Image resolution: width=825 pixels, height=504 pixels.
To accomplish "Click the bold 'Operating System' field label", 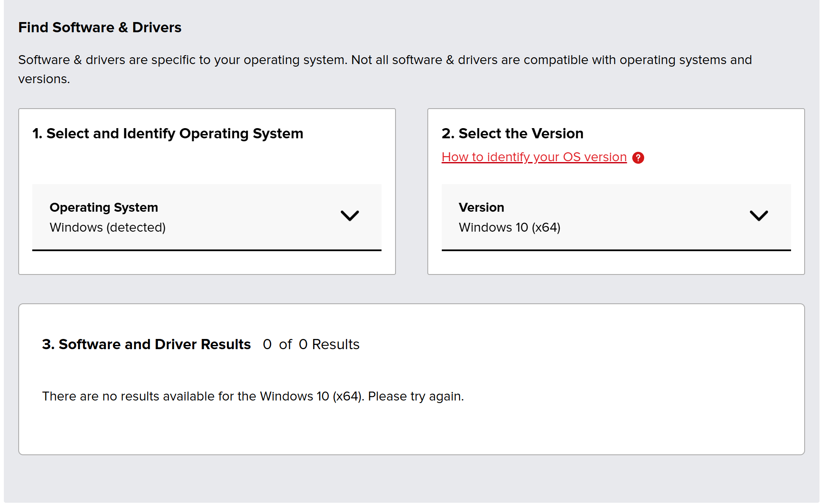I will (x=104, y=207).
